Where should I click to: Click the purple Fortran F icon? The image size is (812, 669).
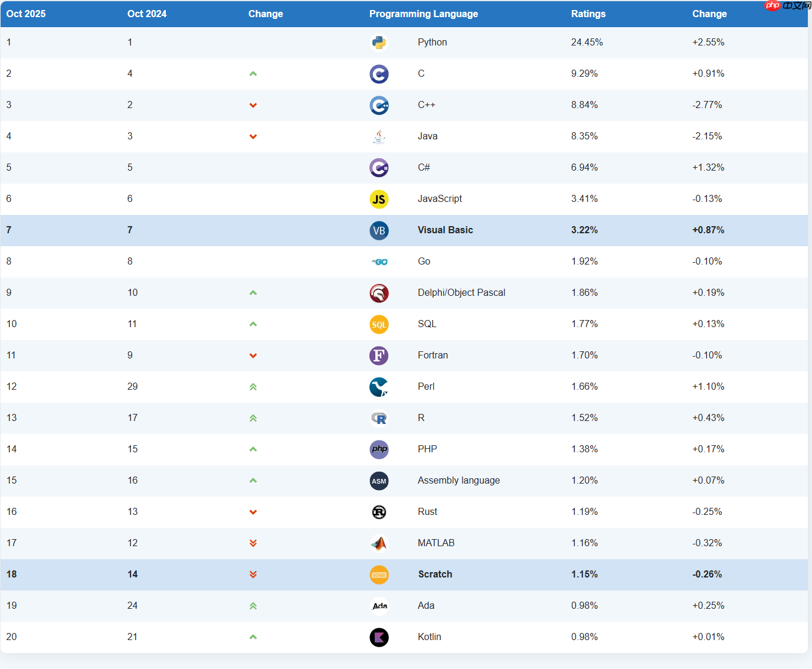379,355
